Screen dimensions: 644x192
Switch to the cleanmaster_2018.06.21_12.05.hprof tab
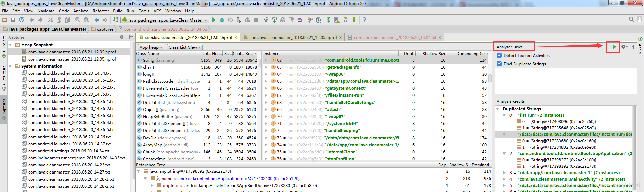pos(293,37)
